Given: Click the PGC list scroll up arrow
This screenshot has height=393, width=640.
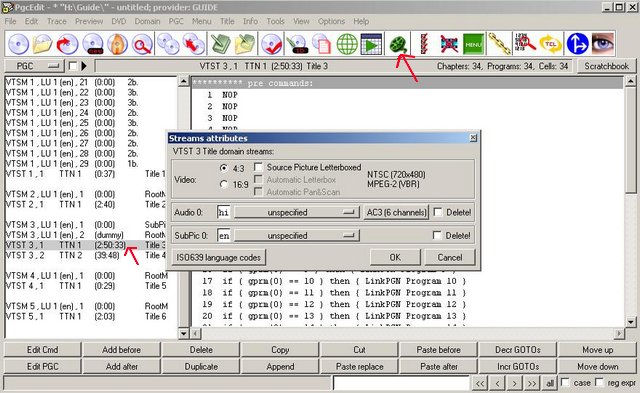Looking at the screenshot, I should coord(184,81).
